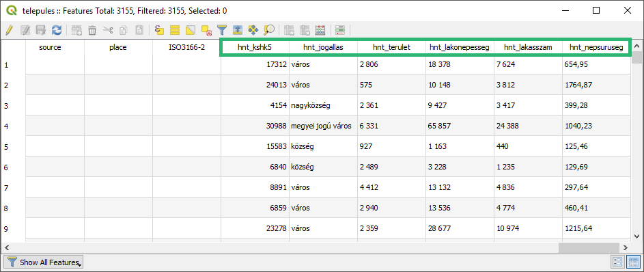Click the cell with value 13 132
The image size is (644, 272).
click(460, 187)
